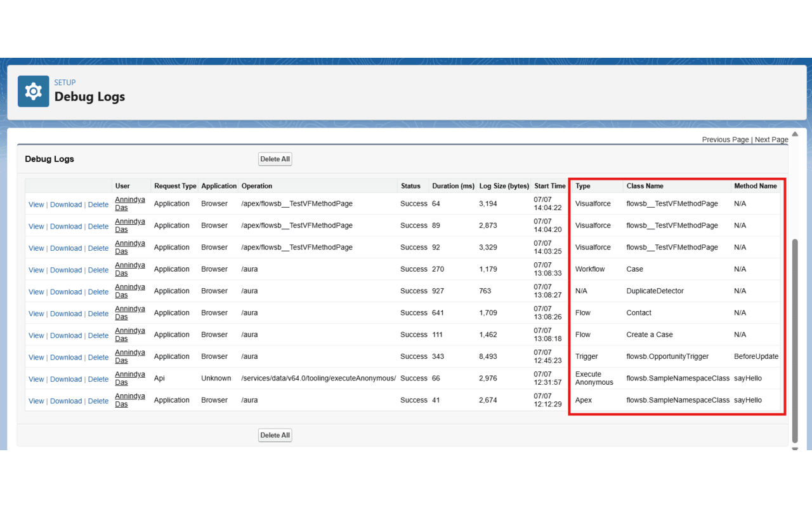This screenshot has height=508, width=812.
Task: Download the OpportunityTrigger log
Action: coord(66,358)
